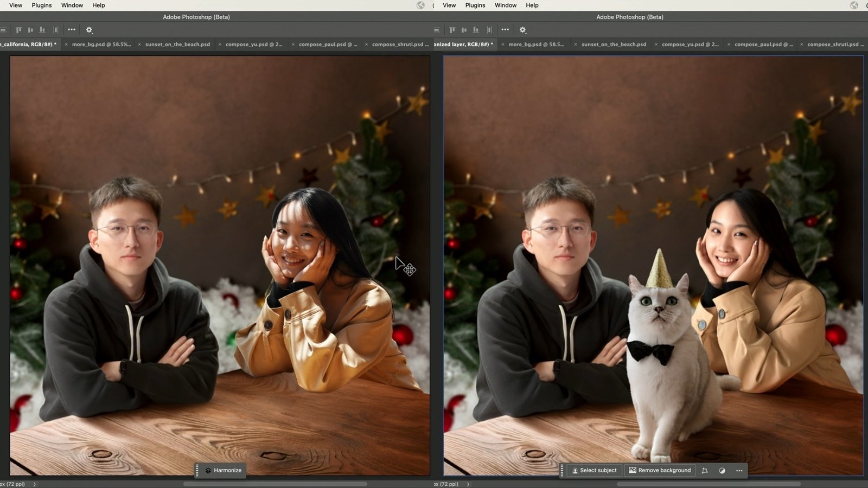Expand status bar arrow in left window
The width and height of the screenshot is (868, 488).
(x=35, y=484)
